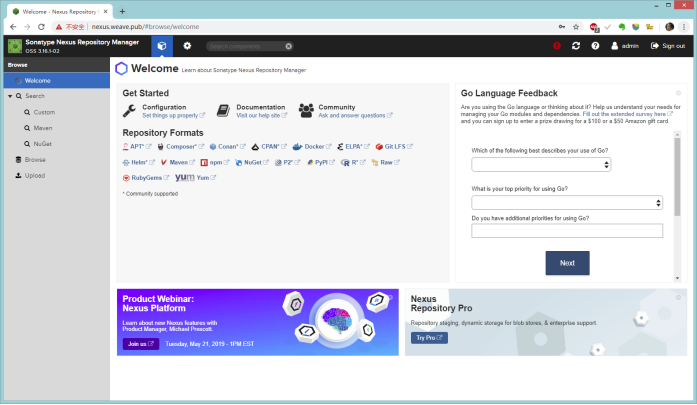The height and width of the screenshot is (405, 697).
Task: Dismiss the Go Language Feedback panel
Action: pos(678,93)
